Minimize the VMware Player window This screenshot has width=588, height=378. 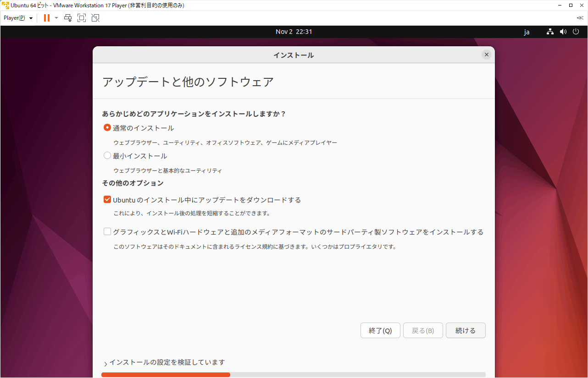pos(559,5)
